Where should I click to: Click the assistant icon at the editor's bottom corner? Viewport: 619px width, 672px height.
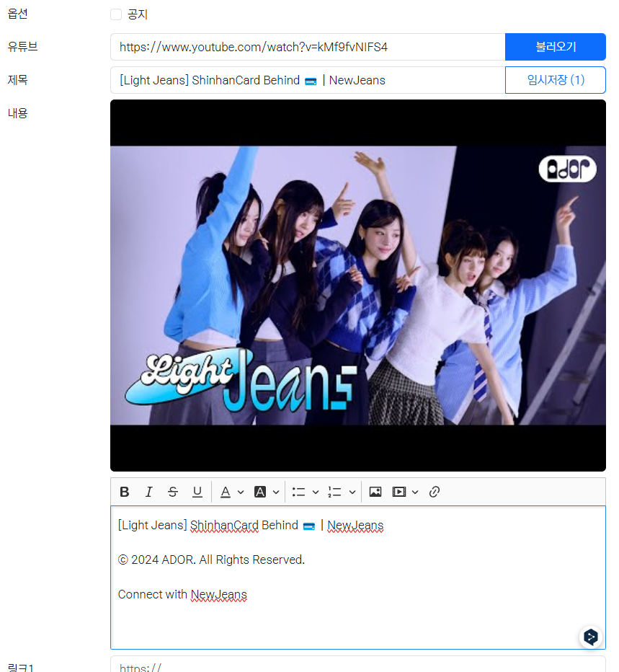[x=590, y=637]
